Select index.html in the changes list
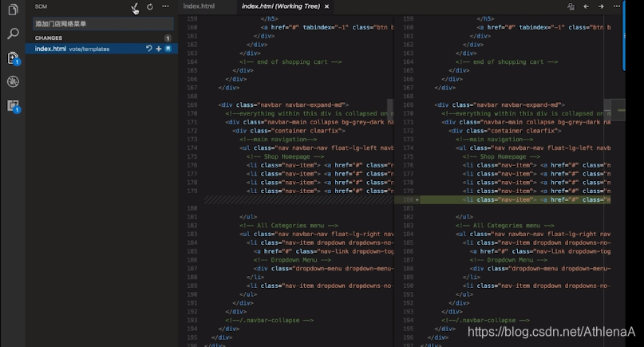Screen dimensions: 644x347 (x=101, y=49)
